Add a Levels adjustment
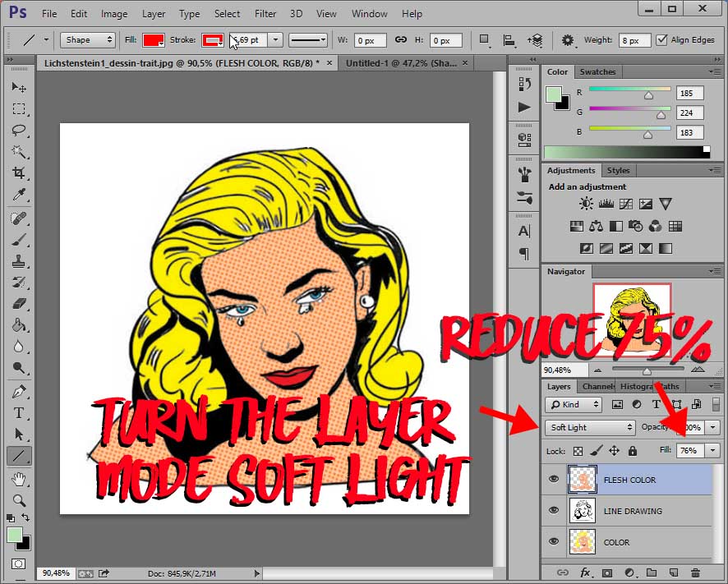Screen dimensions: 728x584 [606, 204]
